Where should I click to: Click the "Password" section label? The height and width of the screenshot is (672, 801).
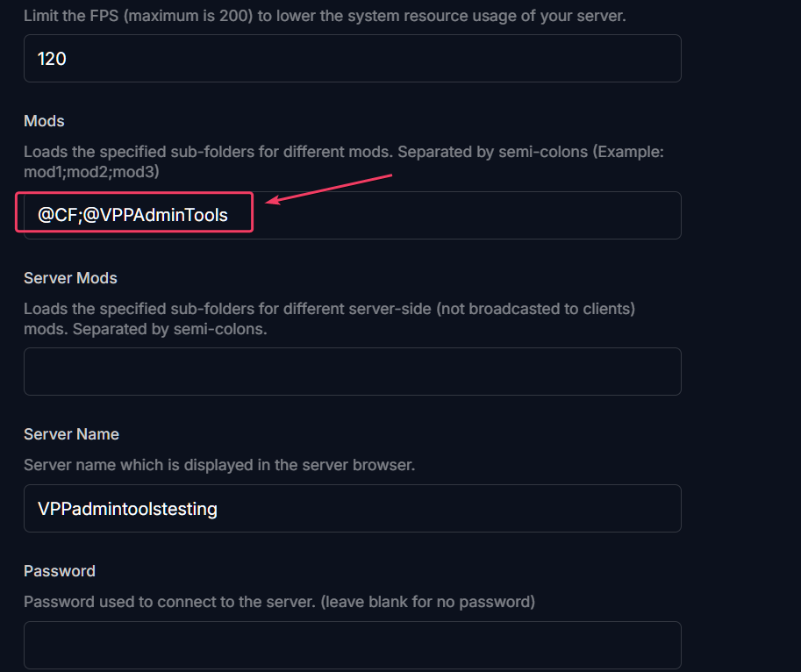[x=60, y=571]
